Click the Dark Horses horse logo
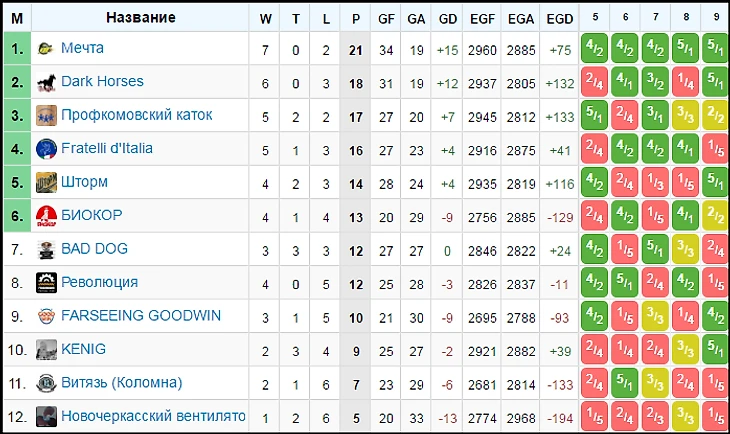730x434 pixels. point(46,82)
